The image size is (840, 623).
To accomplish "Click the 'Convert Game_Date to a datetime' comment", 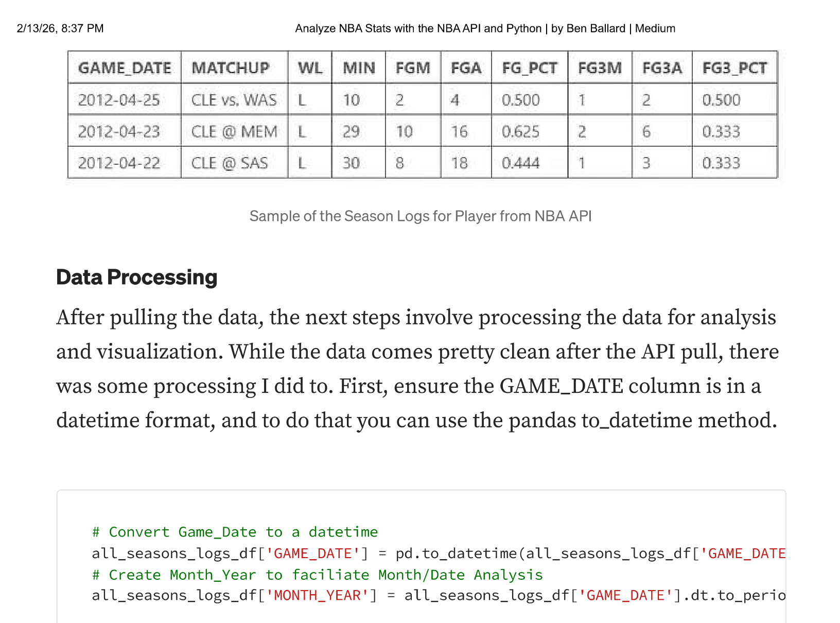I will pos(235,532).
